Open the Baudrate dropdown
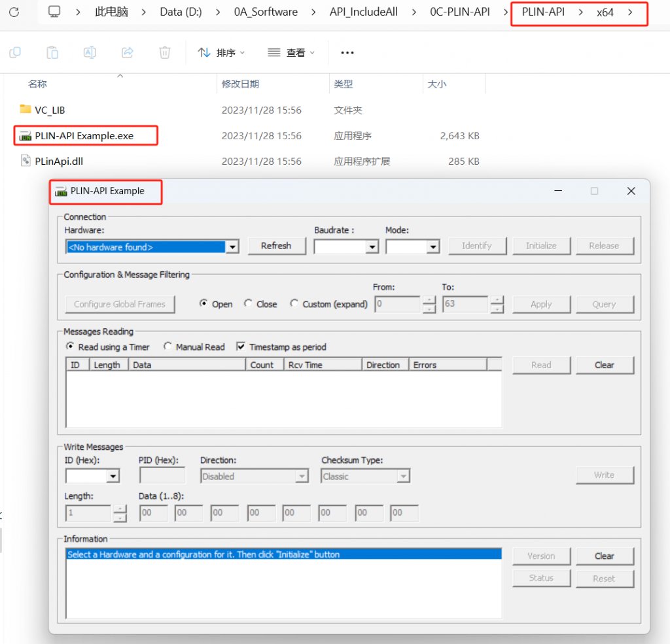Screen dimensions: 670x644 [x=372, y=247]
